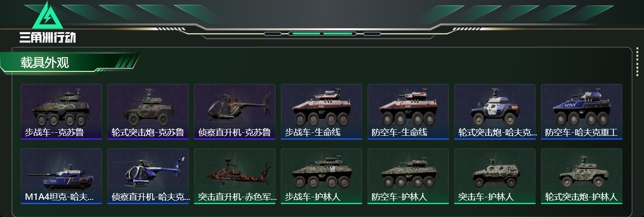Click the 三角洲行动 triangle logo
The height and width of the screenshot is (217, 644).
tap(48, 16)
